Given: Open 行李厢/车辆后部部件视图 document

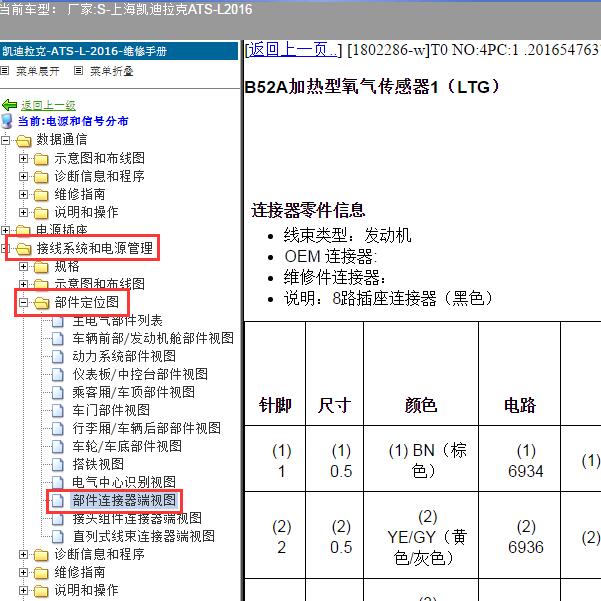Looking at the screenshot, I should click(x=147, y=428).
